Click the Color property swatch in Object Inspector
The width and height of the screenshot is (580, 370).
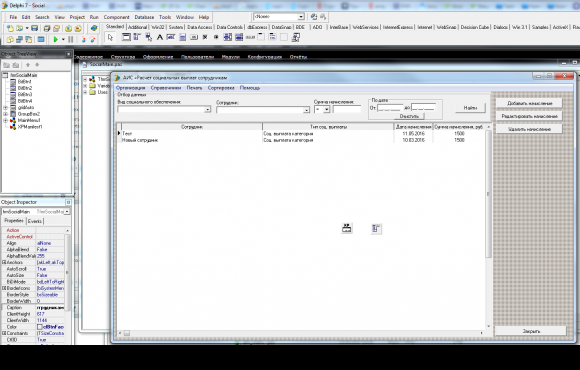(x=40, y=327)
